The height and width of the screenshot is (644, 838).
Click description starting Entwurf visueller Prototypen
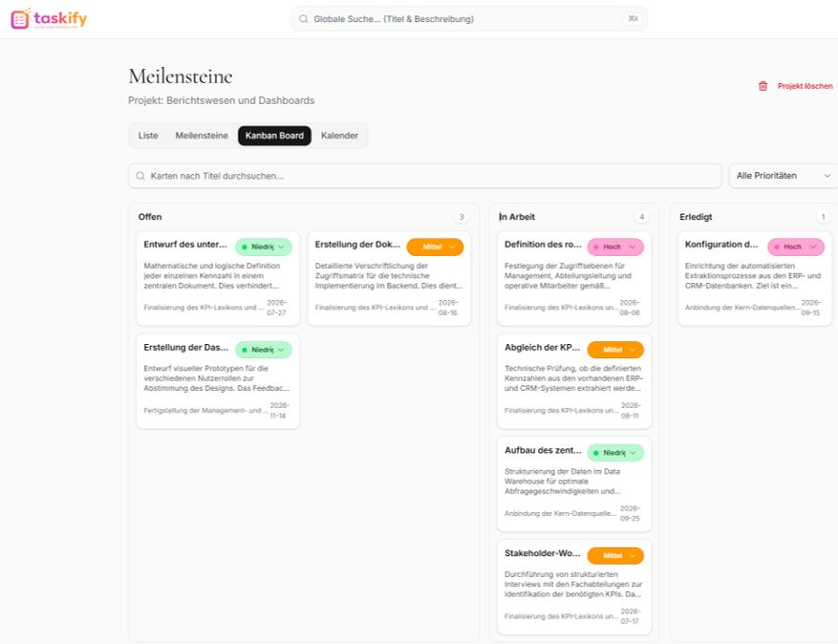pyautogui.click(x=216, y=378)
